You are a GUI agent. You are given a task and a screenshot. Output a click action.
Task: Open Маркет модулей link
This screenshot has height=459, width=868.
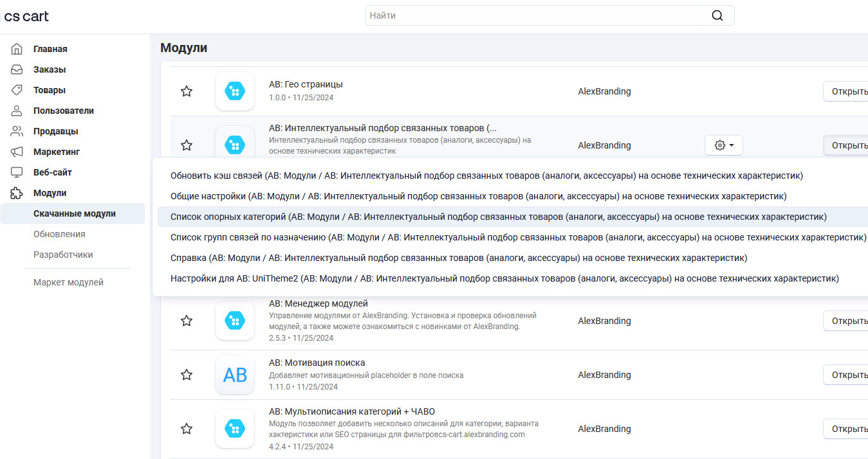(68, 282)
